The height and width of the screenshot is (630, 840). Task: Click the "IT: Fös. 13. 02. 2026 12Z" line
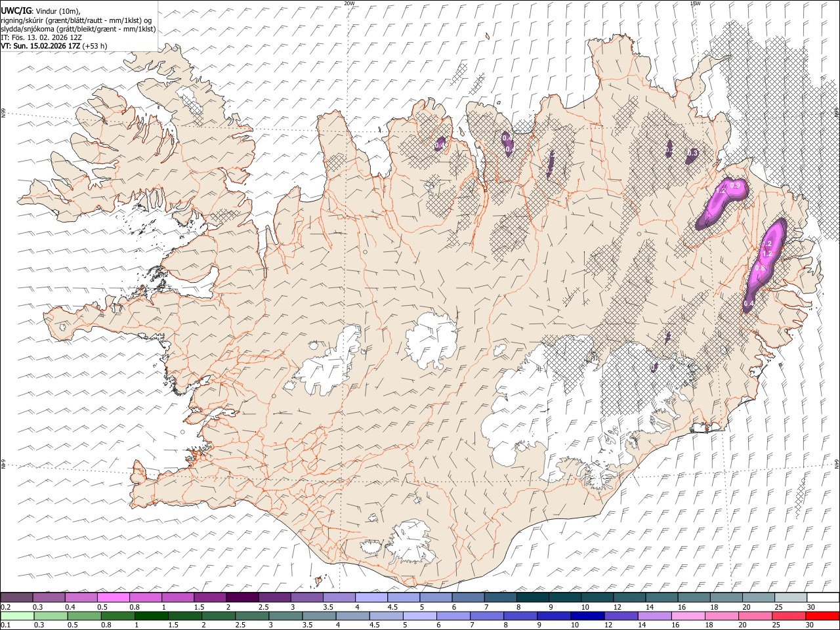pos(41,37)
